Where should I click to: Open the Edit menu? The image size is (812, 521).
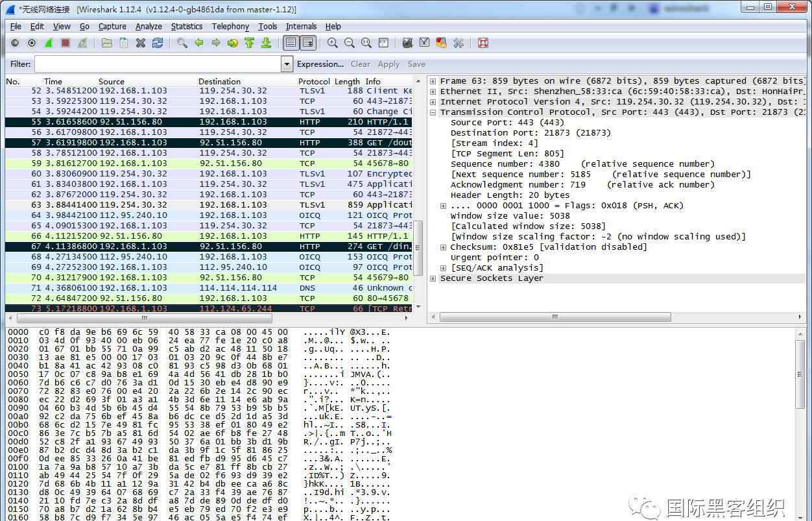38,27
